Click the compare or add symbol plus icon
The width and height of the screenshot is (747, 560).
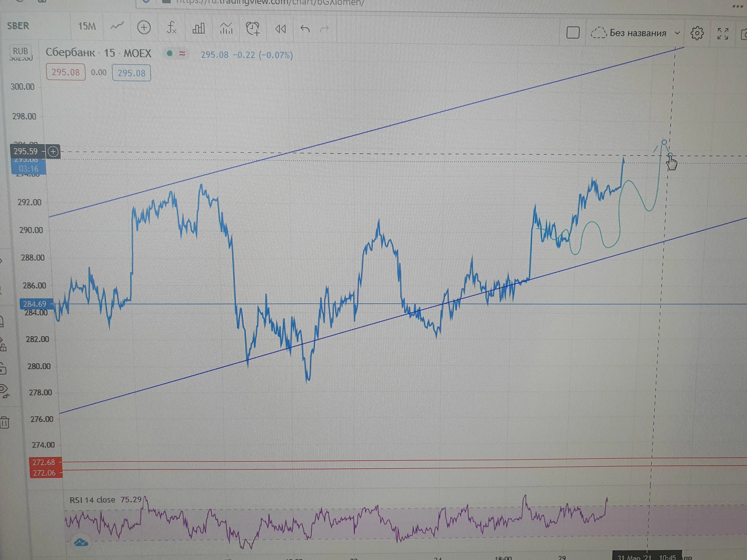(x=144, y=27)
